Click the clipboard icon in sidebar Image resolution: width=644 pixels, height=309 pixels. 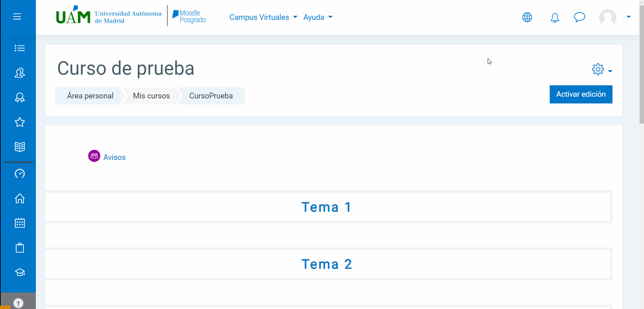click(x=20, y=248)
